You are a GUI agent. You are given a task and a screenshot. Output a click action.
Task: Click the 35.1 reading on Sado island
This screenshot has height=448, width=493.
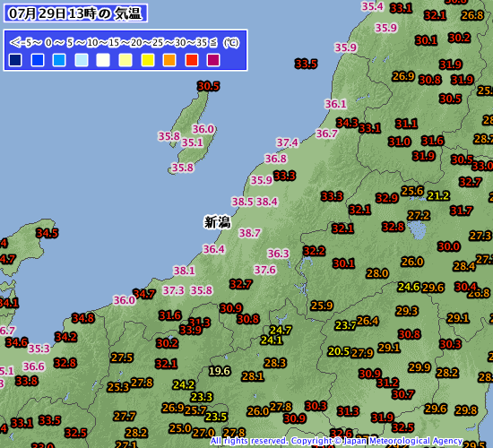pyautogui.click(x=193, y=142)
